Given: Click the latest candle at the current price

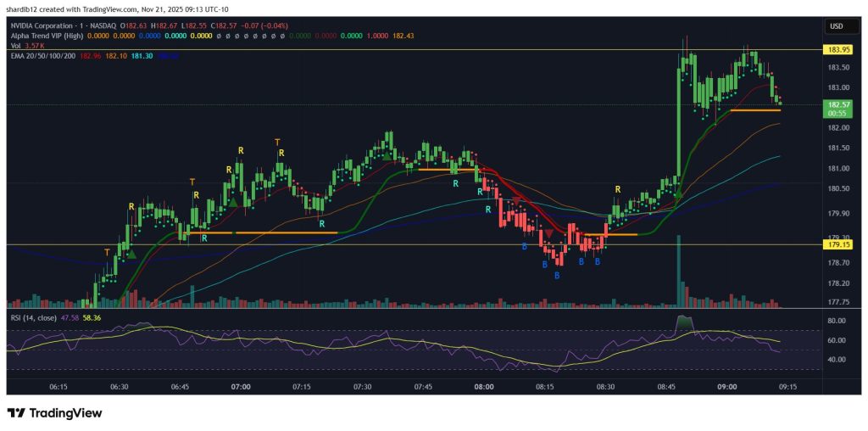Looking at the screenshot, I should point(779,103).
